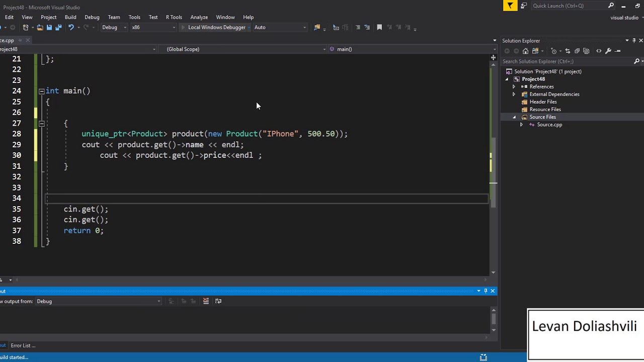This screenshot has width=644, height=362.
Task: Collapse the inner block outline at line 27
Action: click(x=41, y=123)
